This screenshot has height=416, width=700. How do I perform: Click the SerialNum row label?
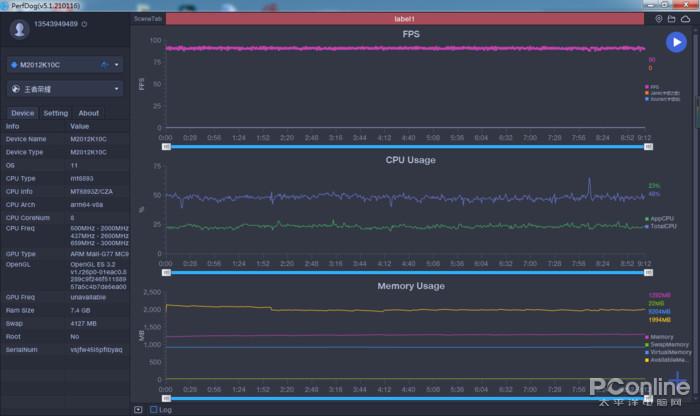point(21,349)
